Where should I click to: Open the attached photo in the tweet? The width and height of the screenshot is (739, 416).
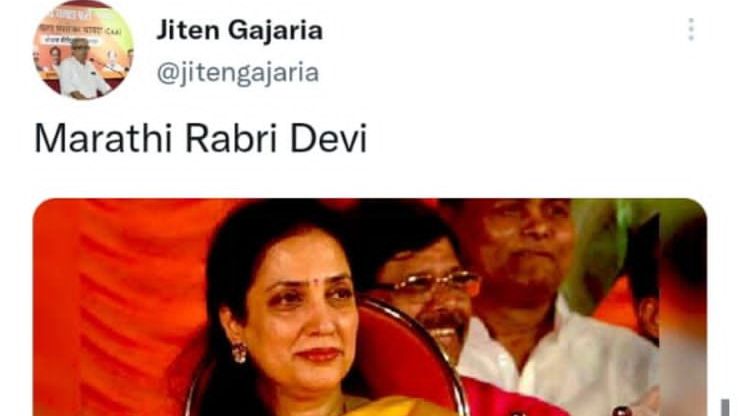(x=370, y=307)
